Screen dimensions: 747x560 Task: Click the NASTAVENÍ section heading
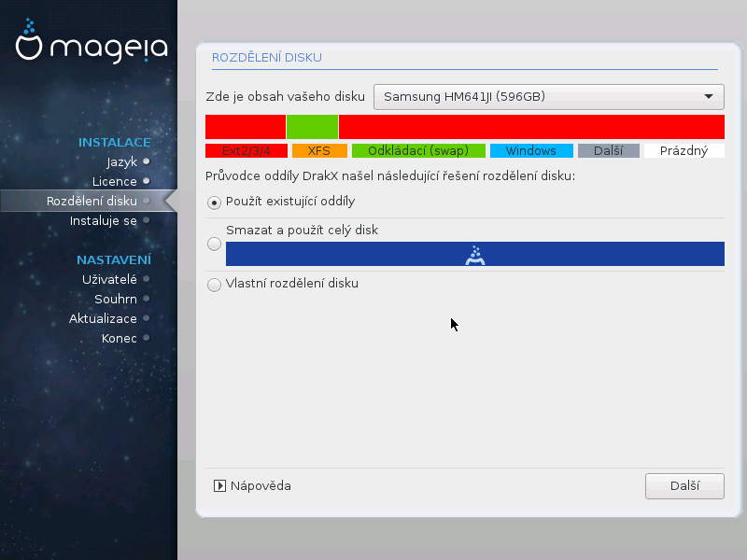pyautogui.click(x=114, y=260)
